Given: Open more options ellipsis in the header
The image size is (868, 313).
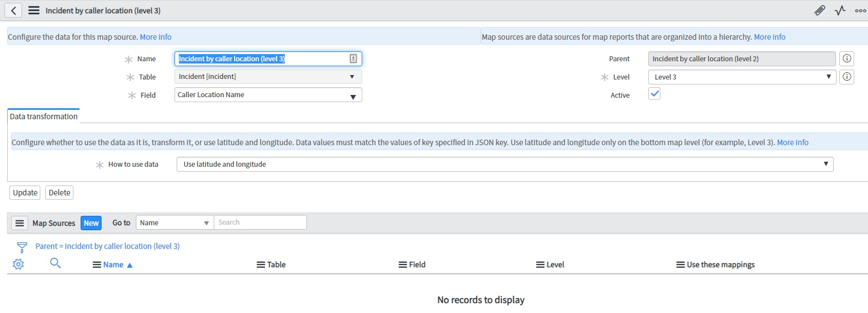Looking at the screenshot, I should coord(860,10).
